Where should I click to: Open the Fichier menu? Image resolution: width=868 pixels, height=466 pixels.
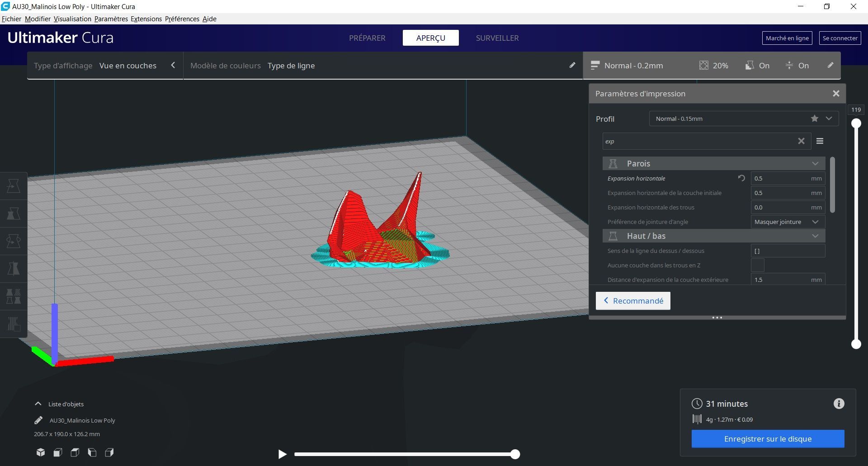point(11,19)
